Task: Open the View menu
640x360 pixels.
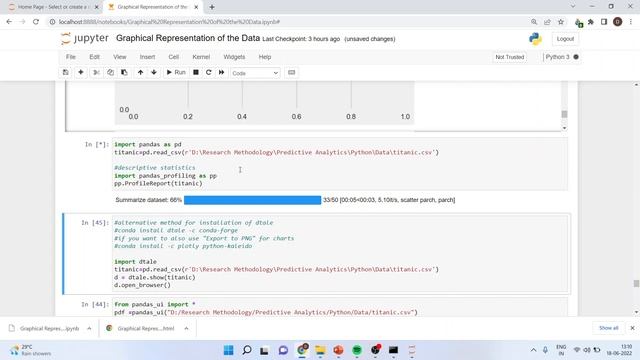Action: pyautogui.click(x=120, y=57)
